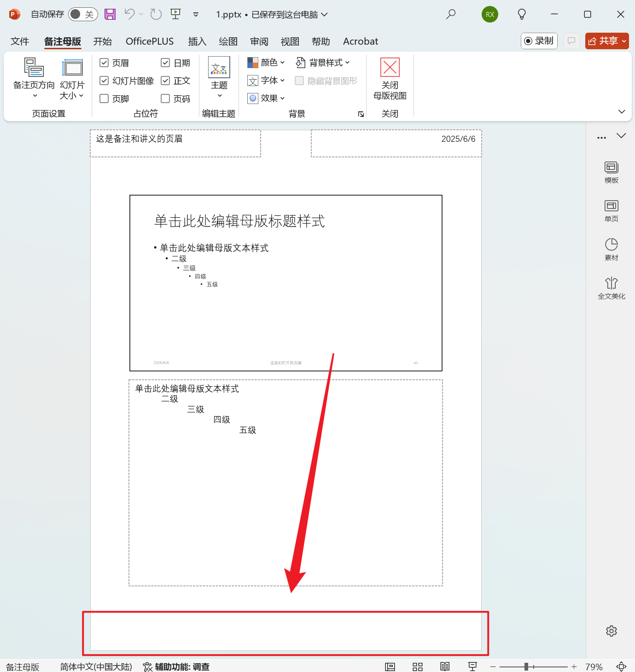Enable the 页脚 placeholder checkbox
Screen dimensions: 635x672
[x=105, y=98]
